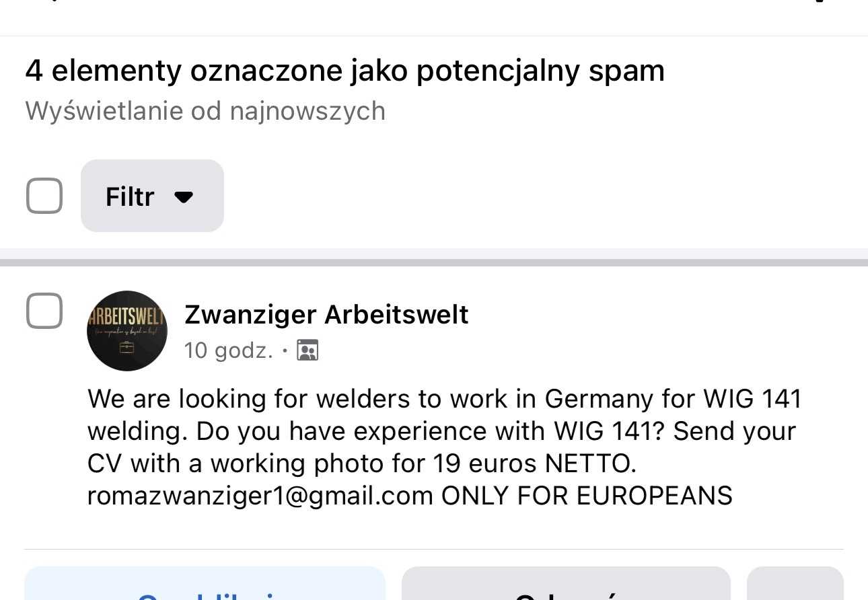Screen dimensions: 868x600
Task: Tap the '4 elementy oznaczone' spam heading
Action: pyautogui.click(x=345, y=71)
